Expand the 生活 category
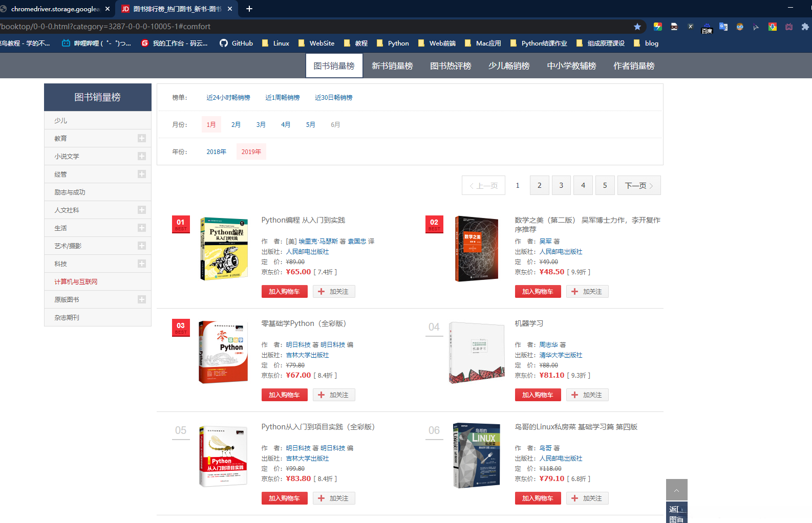 point(142,228)
